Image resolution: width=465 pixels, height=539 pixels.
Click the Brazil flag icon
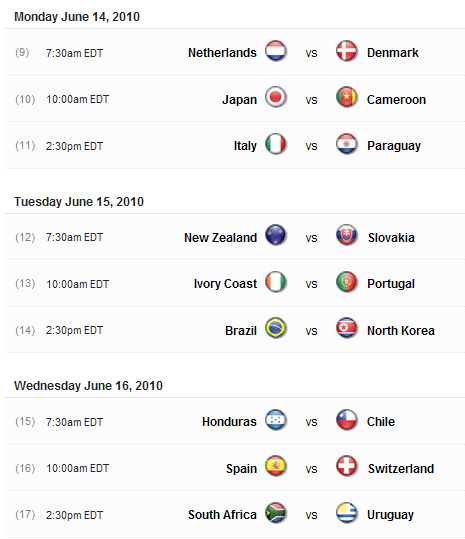pos(276,328)
